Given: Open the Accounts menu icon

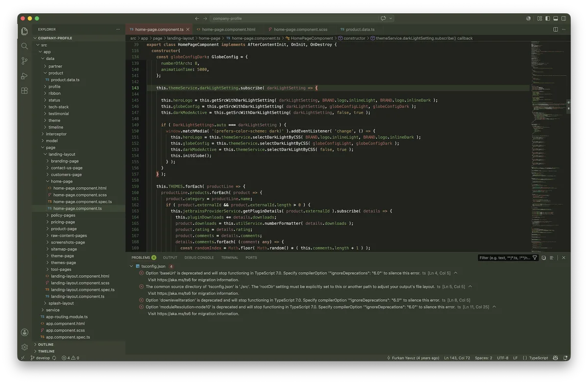Looking at the screenshot, I should pos(24,332).
